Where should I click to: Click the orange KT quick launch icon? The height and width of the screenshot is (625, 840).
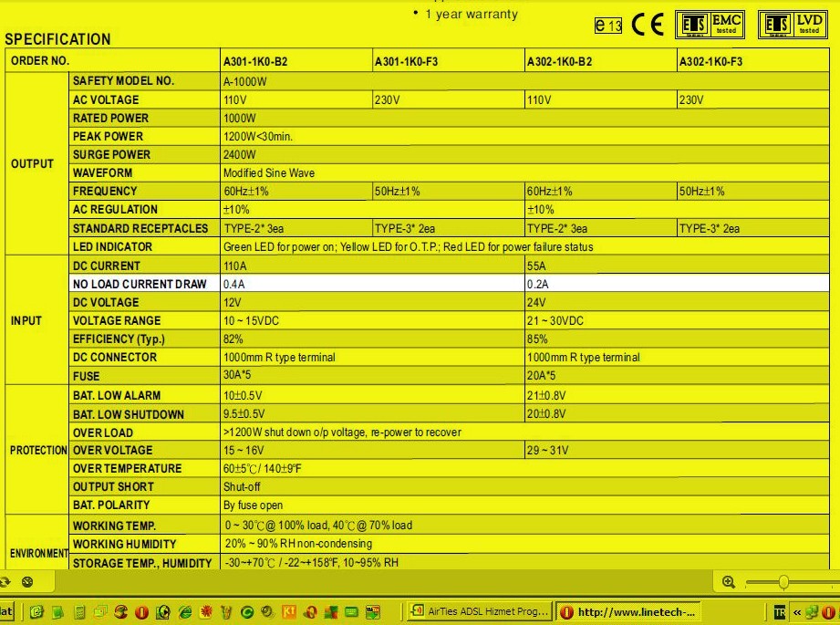pos(290,612)
